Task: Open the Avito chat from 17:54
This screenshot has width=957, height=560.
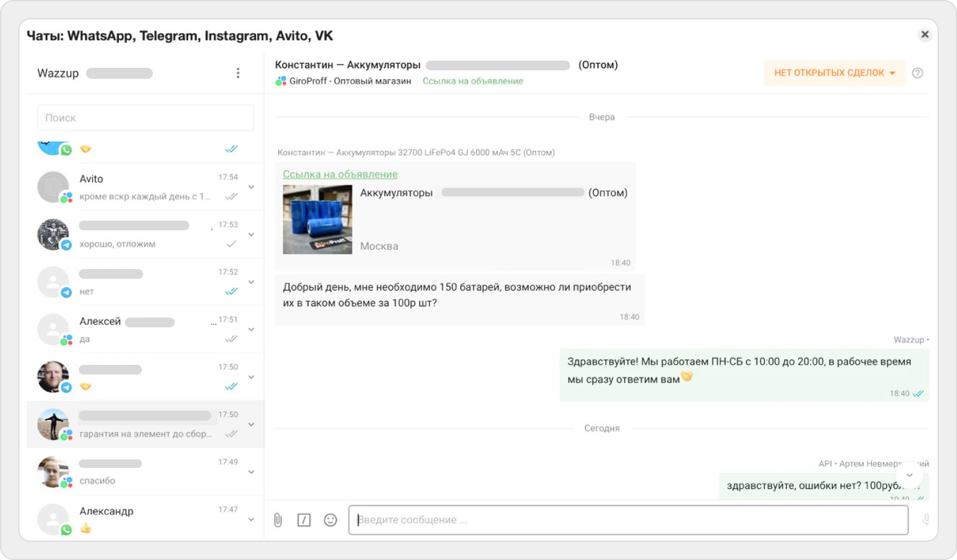Action: 146,187
